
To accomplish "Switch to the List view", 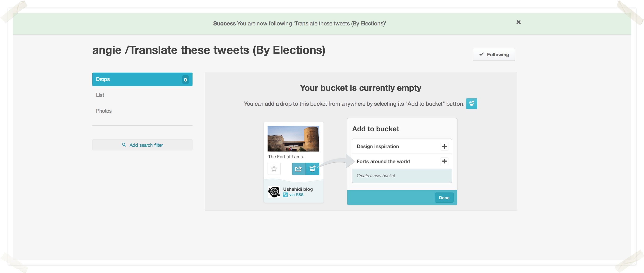I will tap(100, 95).
